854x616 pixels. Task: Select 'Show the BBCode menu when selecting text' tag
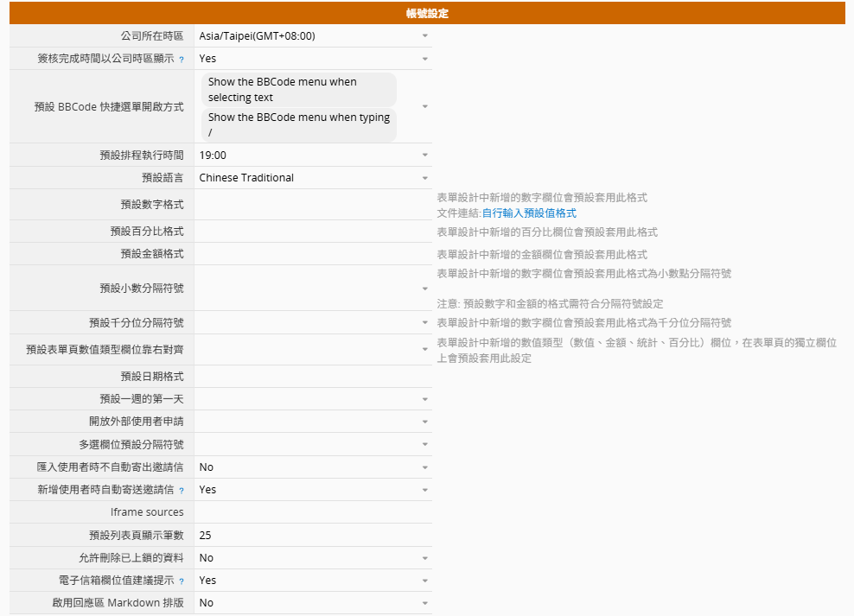coord(299,90)
